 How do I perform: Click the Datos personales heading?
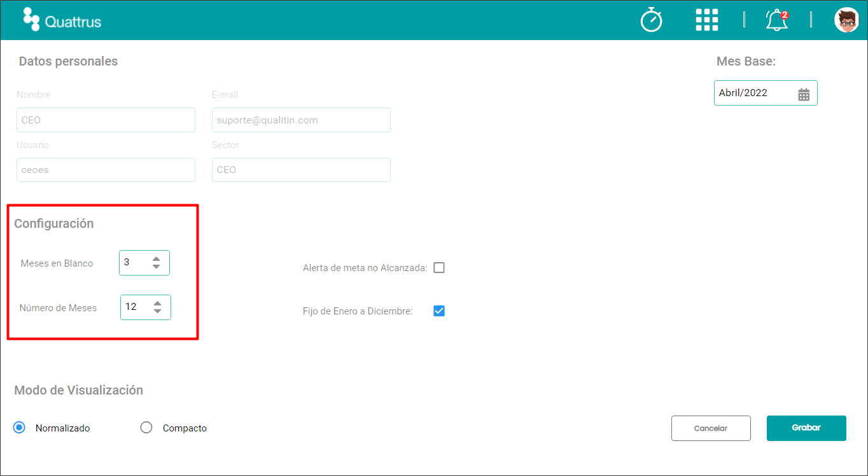(68, 61)
